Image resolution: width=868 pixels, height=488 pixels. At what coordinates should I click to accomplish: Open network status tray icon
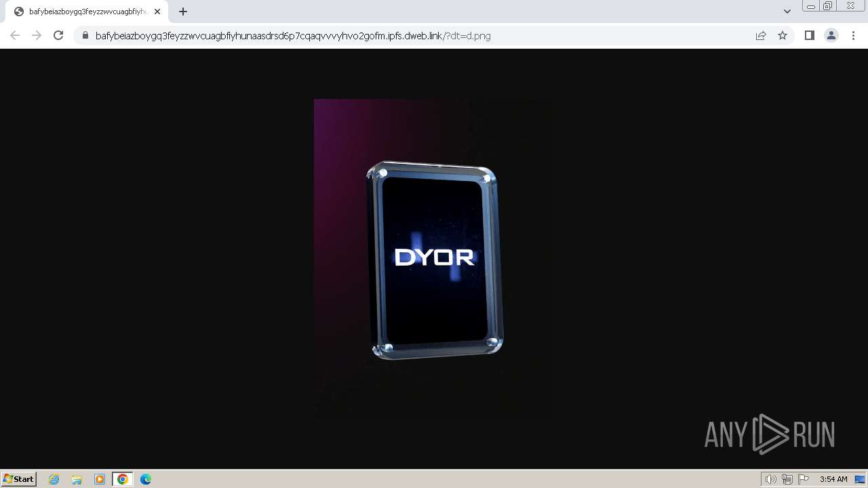[x=787, y=479]
